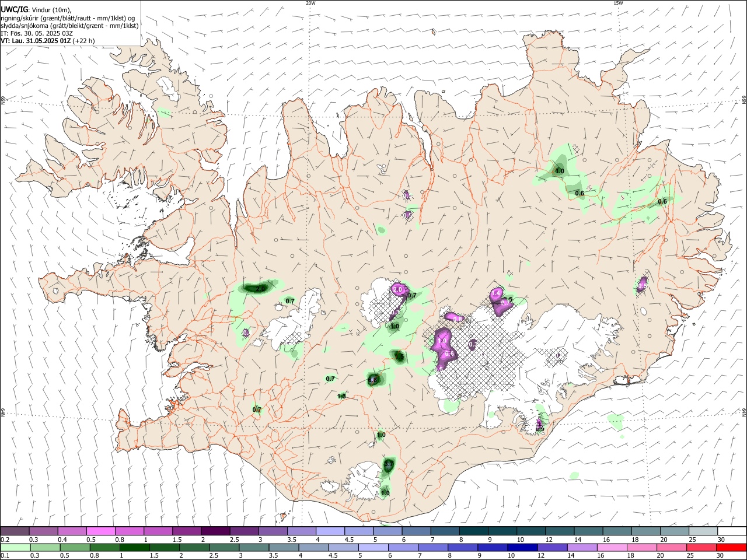Image resolution: width=747 pixels, height=560 pixels.
Task: Click the 0.9 value label near the southeast coast
Action: [540, 429]
